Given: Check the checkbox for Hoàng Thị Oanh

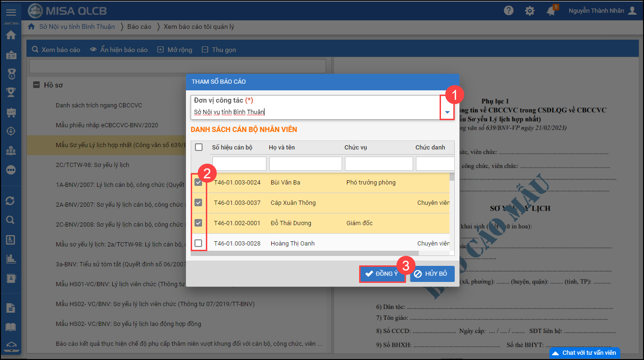Looking at the screenshot, I should point(198,243).
